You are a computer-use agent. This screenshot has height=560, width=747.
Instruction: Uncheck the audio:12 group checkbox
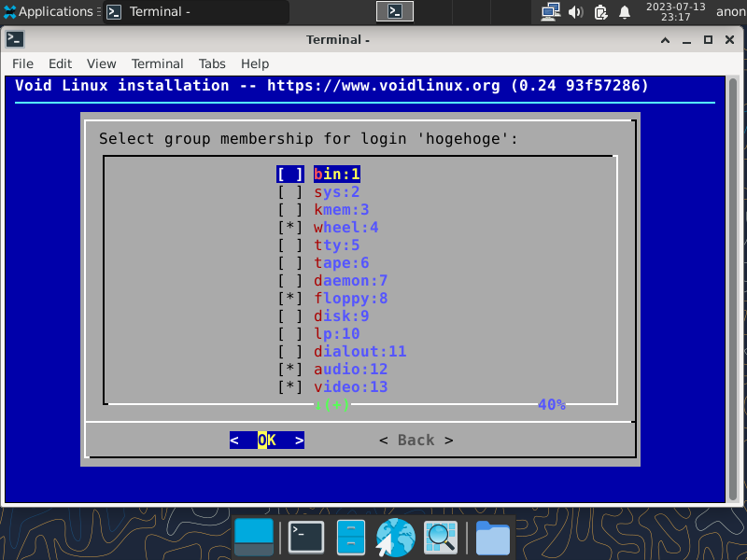290,370
